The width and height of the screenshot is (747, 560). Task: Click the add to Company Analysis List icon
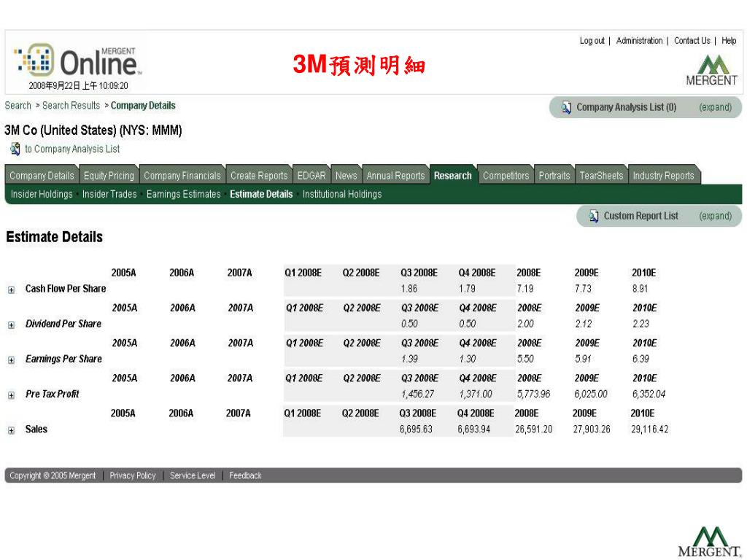coord(15,149)
